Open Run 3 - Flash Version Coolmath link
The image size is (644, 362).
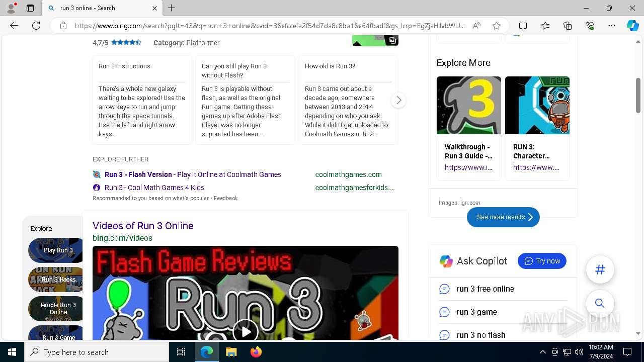click(193, 174)
